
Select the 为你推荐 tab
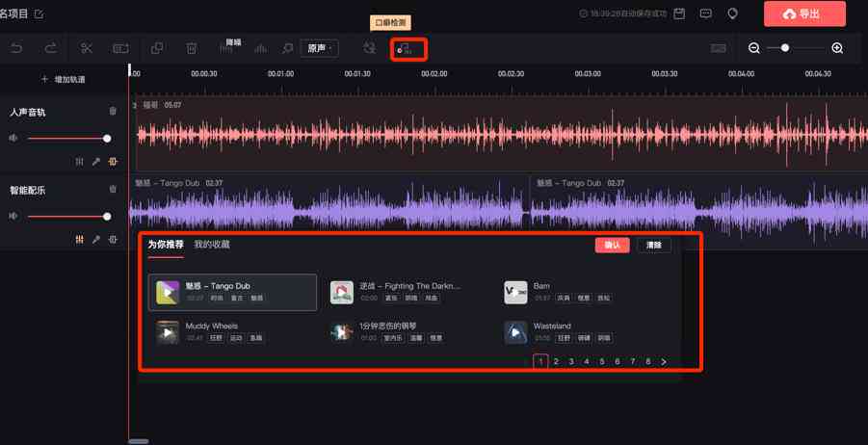click(166, 244)
